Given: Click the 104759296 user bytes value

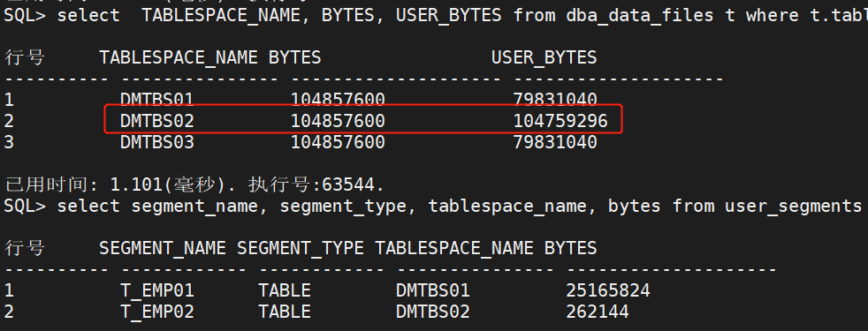Looking at the screenshot, I should (560, 121).
